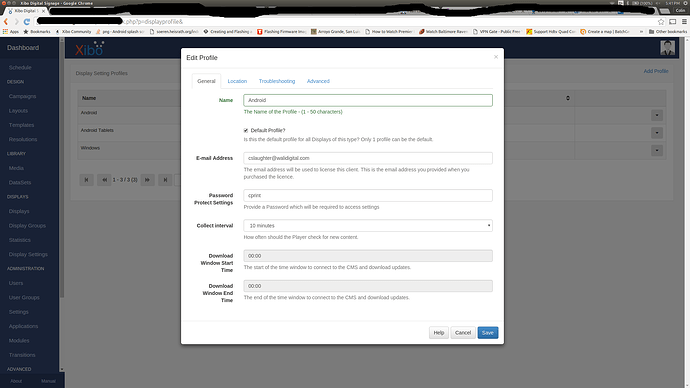690x388 pixels.
Task: Open Display Settings in the sidebar
Action: 28,254
